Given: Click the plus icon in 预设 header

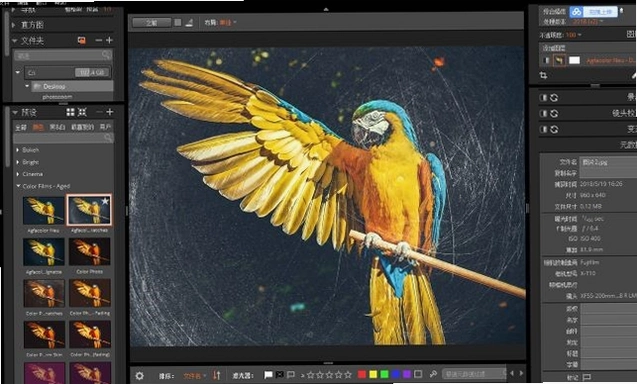Looking at the screenshot, I should pyautogui.click(x=110, y=112).
